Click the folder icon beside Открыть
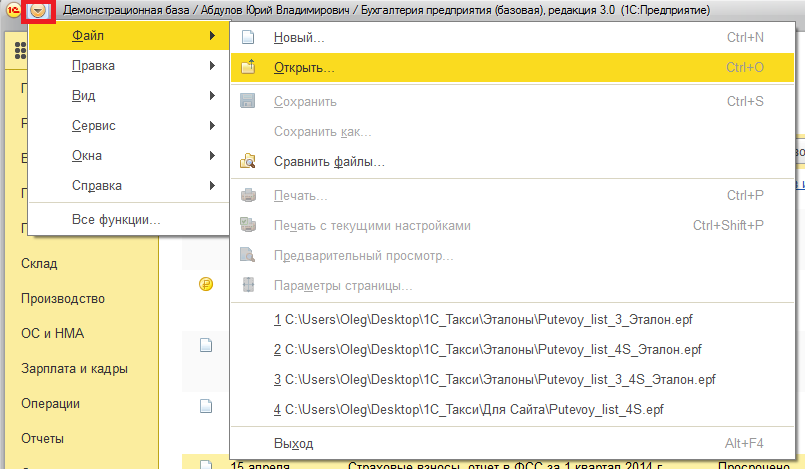805x469 pixels. coord(249,69)
